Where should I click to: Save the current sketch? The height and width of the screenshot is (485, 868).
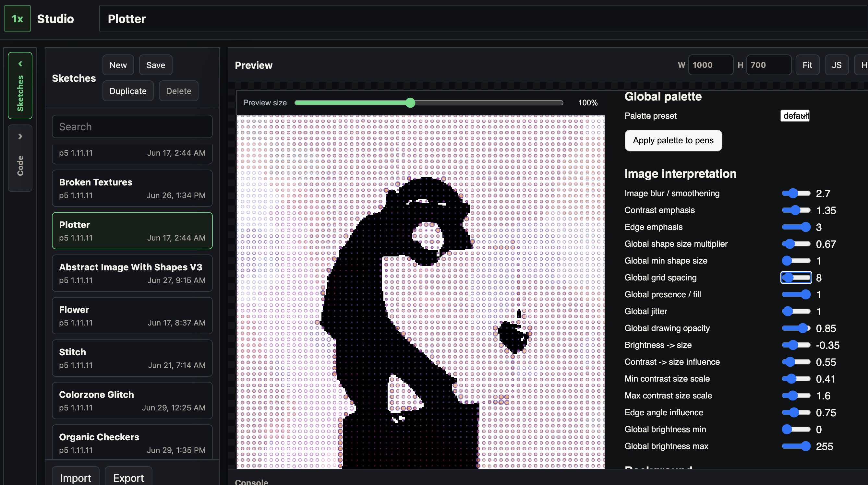tap(156, 65)
